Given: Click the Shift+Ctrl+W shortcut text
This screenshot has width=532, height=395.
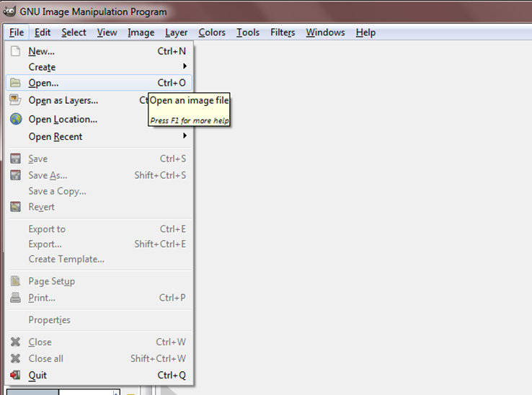Looking at the screenshot, I should [159, 359].
